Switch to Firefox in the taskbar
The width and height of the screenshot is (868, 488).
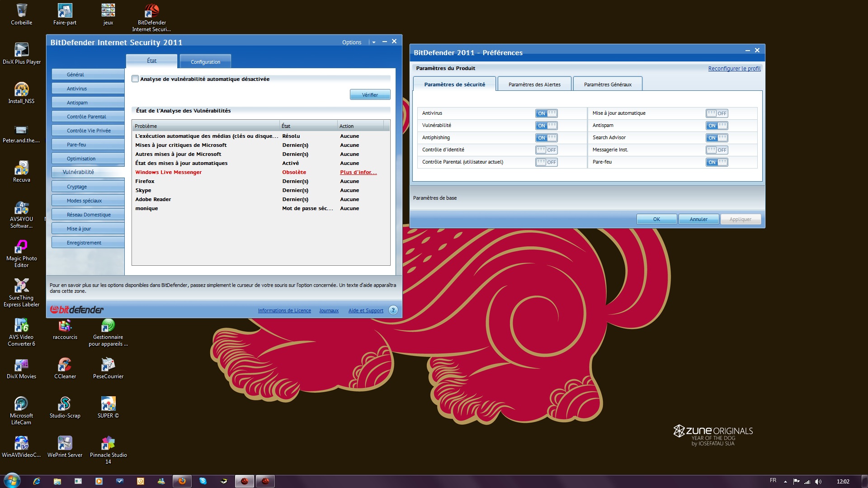[182, 481]
